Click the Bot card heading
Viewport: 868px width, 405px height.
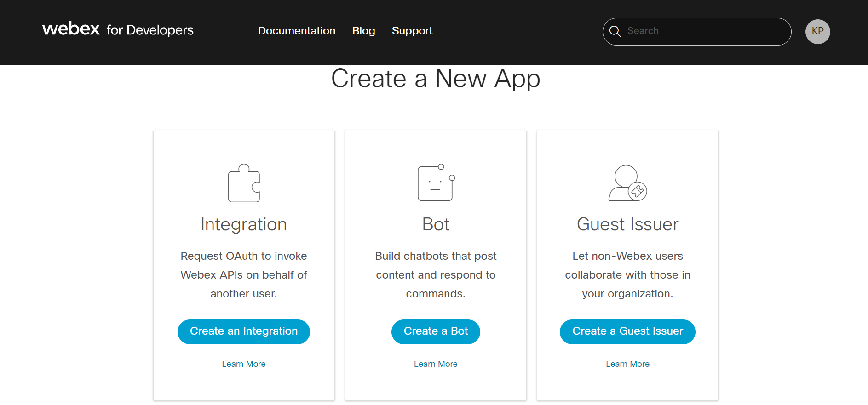[436, 224]
